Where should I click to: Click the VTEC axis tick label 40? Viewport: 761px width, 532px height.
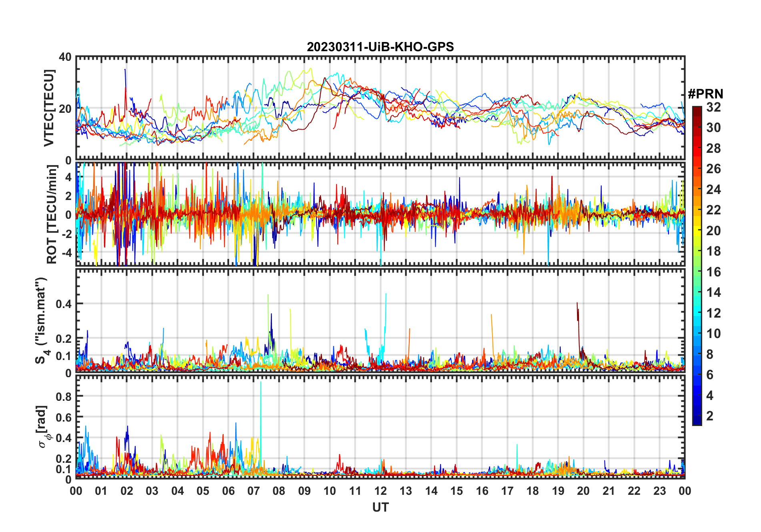click(x=65, y=57)
